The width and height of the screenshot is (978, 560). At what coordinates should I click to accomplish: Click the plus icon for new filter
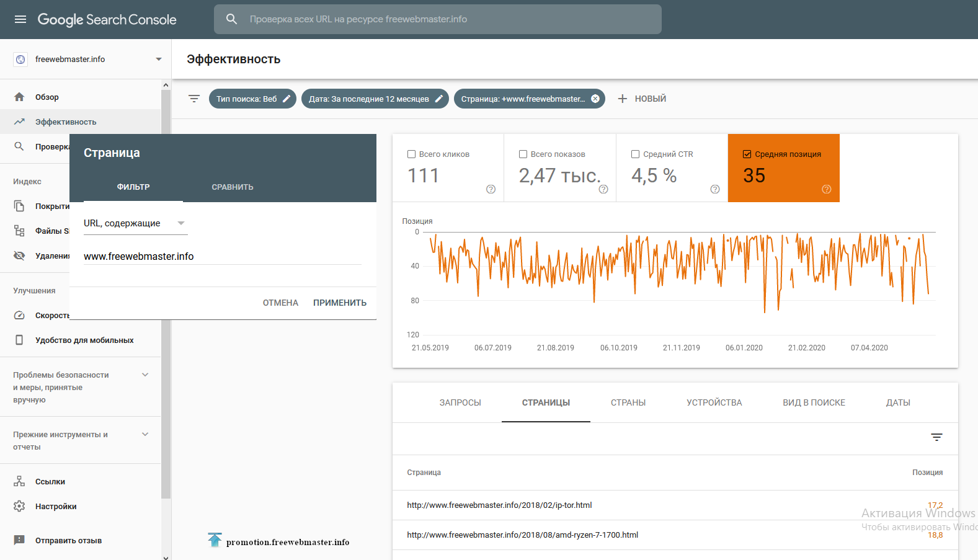pos(623,99)
